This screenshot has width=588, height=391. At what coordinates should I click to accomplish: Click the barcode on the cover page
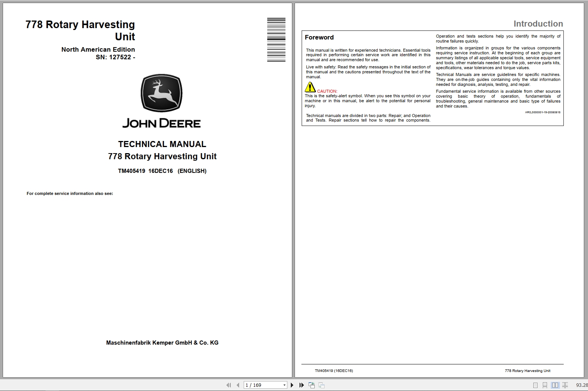276,40
